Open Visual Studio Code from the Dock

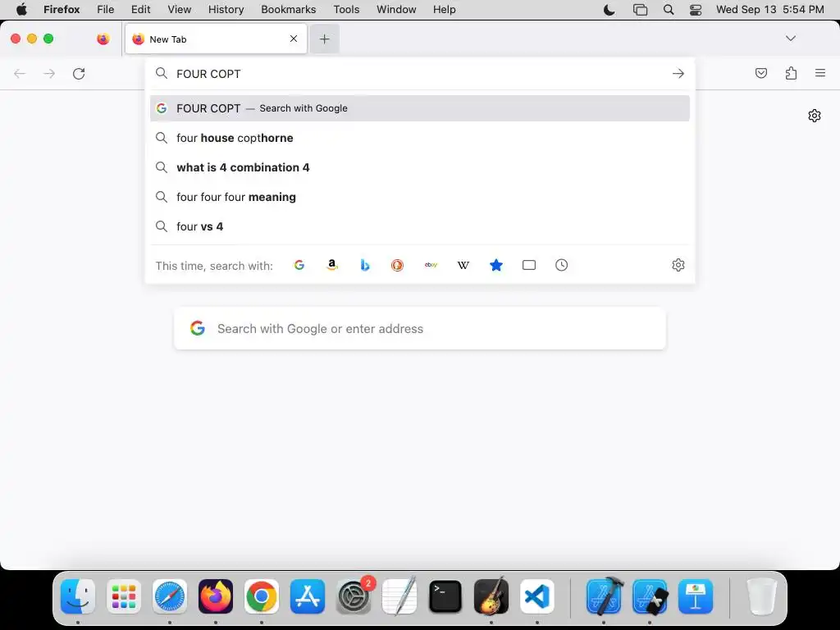click(x=537, y=596)
